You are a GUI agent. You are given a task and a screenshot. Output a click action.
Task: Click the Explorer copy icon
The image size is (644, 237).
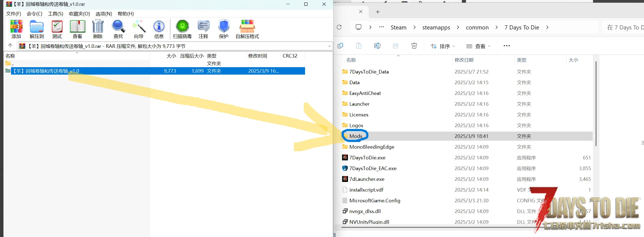(340, 46)
